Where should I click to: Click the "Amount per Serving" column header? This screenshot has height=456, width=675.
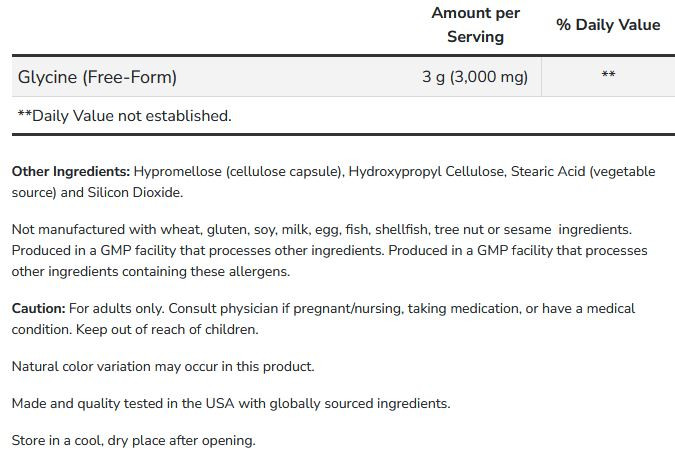point(475,25)
